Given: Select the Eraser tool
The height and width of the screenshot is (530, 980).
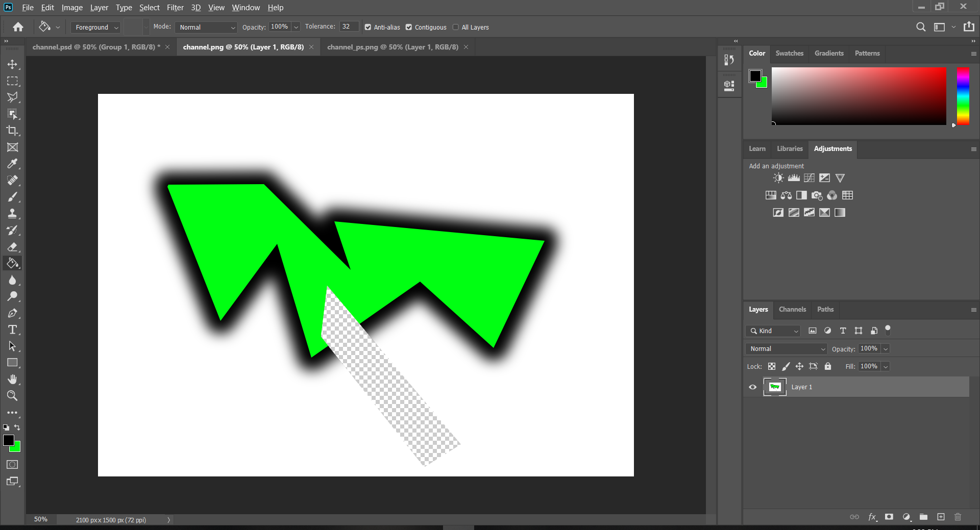Looking at the screenshot, I should click(x=13, y=247).
